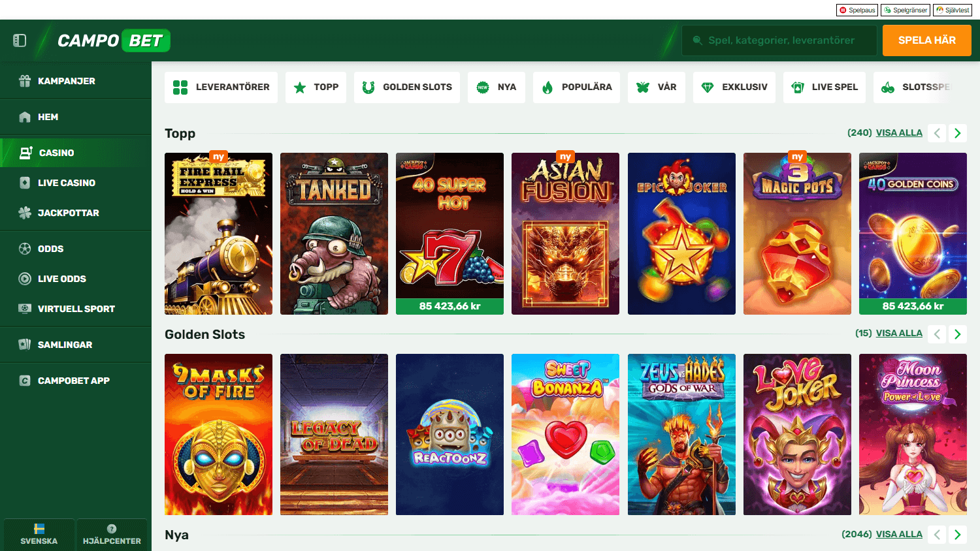Launch the Love Joker game

797,434
